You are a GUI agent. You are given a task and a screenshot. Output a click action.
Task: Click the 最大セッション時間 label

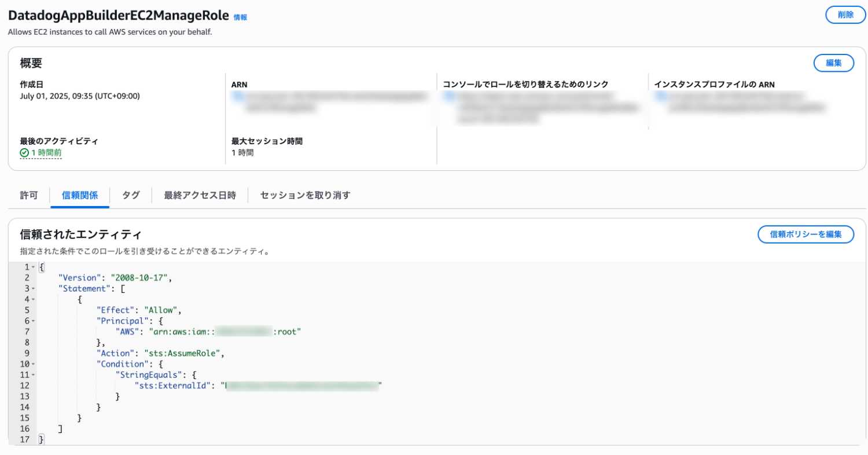coord(267,141)
